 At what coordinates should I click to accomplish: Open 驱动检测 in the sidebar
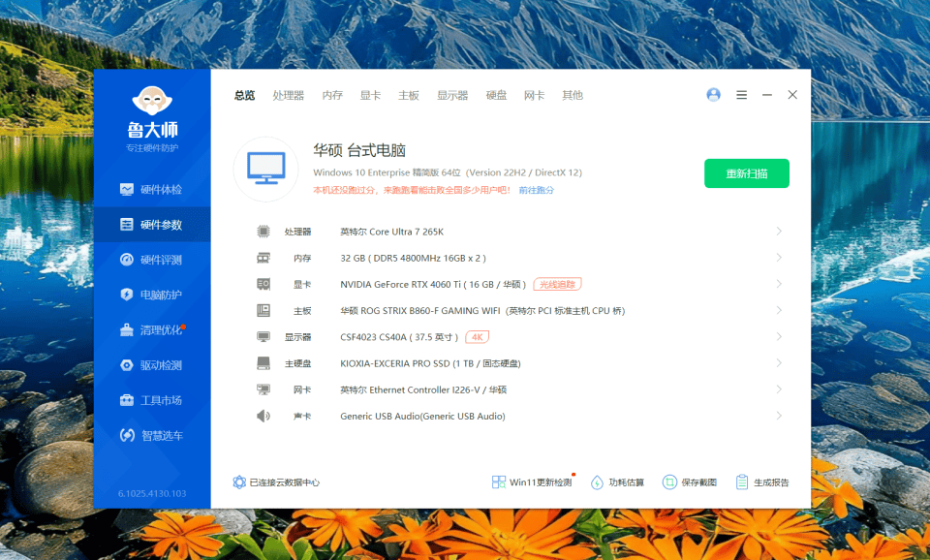[x=152, y=365]
